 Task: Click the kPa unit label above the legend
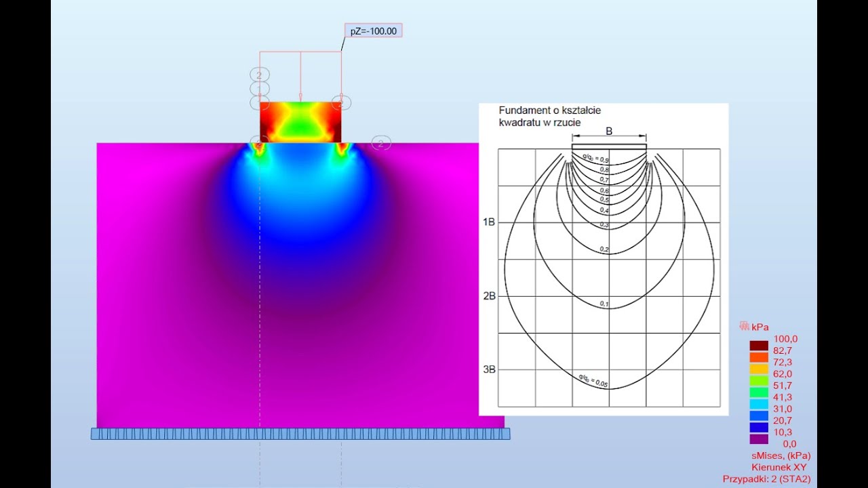[x=760, y=327]
